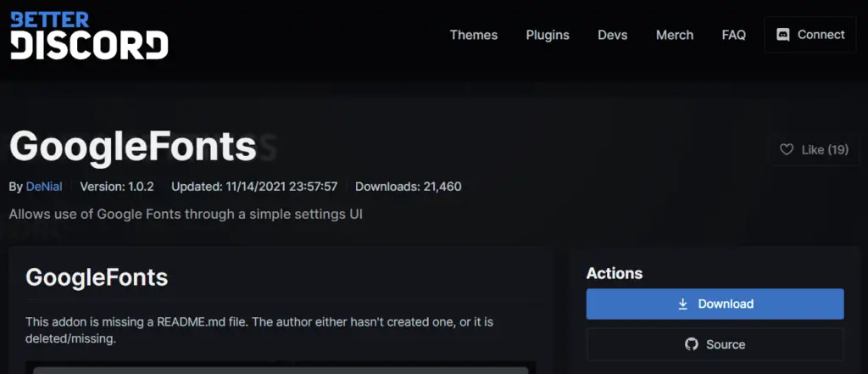Click the Like (19) label
868x374 pixels.
point(825,149)
